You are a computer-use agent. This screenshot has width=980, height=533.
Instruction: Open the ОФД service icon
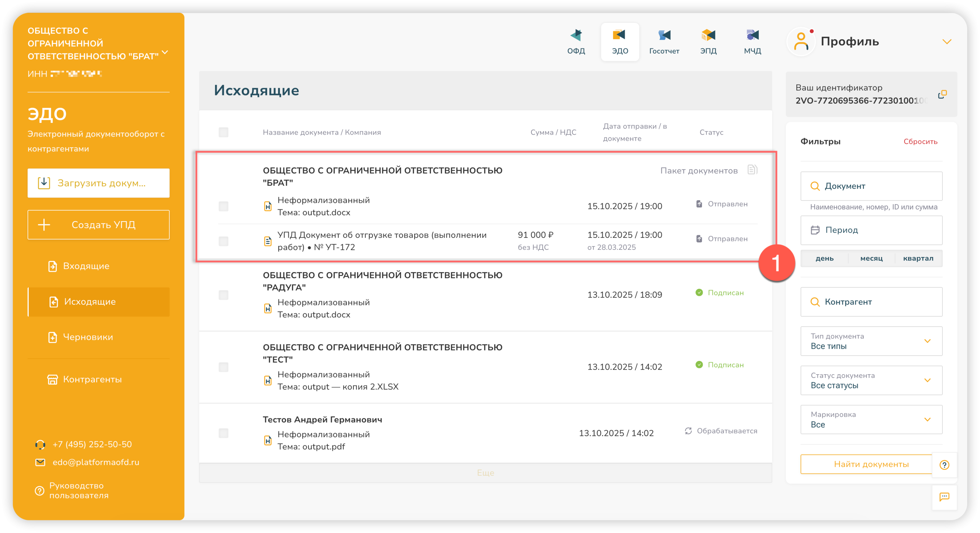[x=576, y=41]
